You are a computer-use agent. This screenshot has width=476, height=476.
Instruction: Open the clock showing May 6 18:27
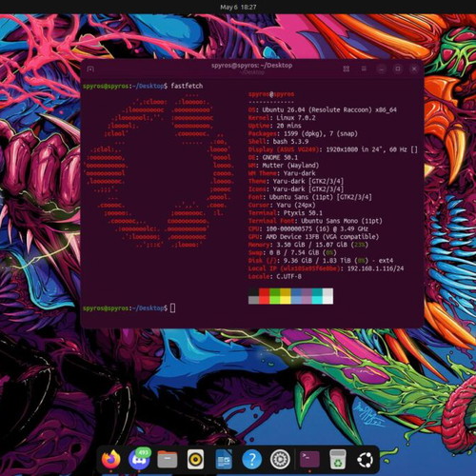238,7
